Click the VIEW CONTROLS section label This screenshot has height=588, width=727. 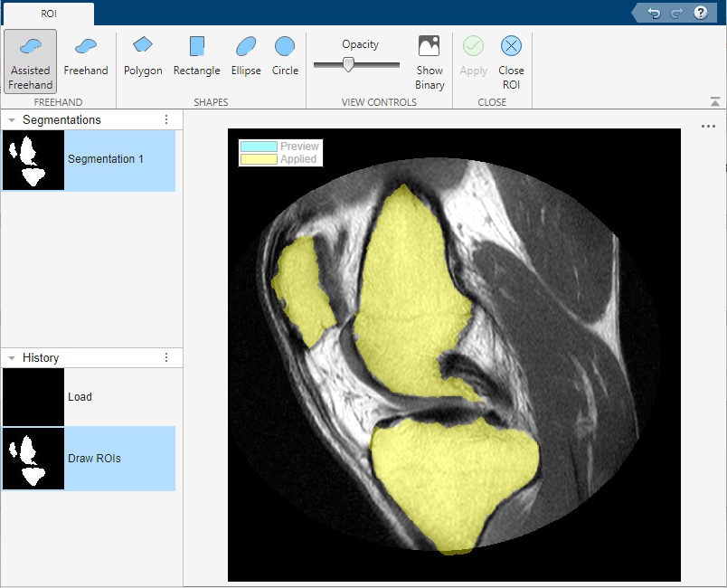pyautogui.click(x=379, y=102)
